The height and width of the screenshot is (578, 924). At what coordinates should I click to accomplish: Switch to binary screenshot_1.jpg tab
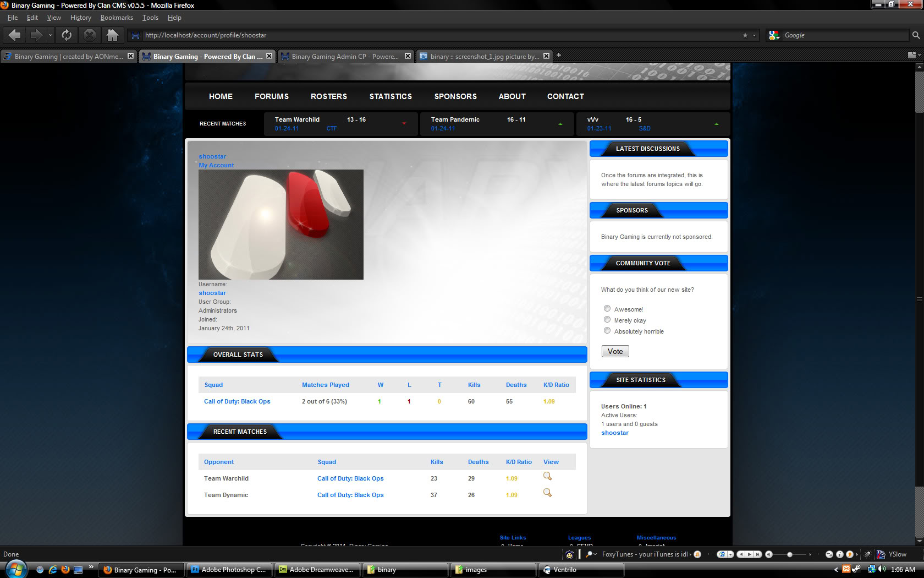click(x=484, y=56)
